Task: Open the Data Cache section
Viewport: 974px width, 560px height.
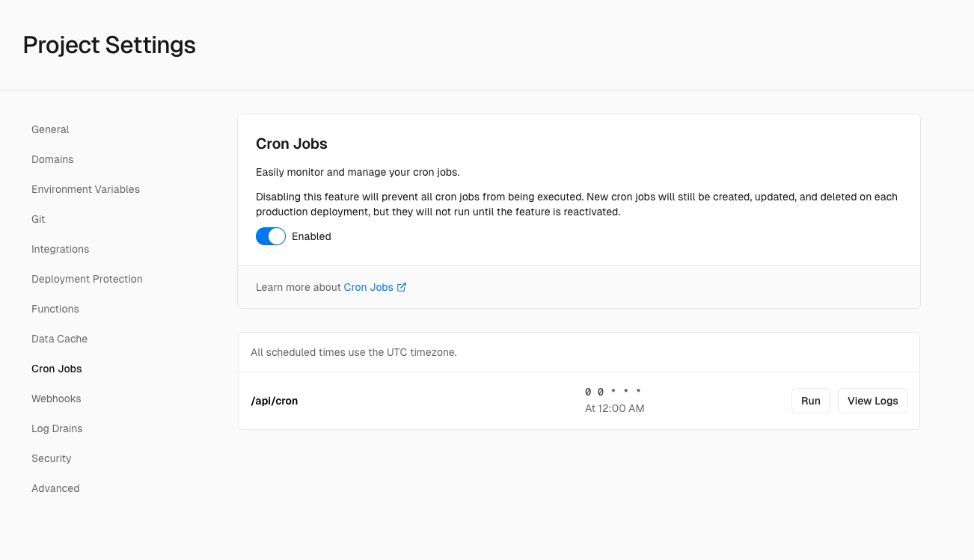Action: point(59,339)
